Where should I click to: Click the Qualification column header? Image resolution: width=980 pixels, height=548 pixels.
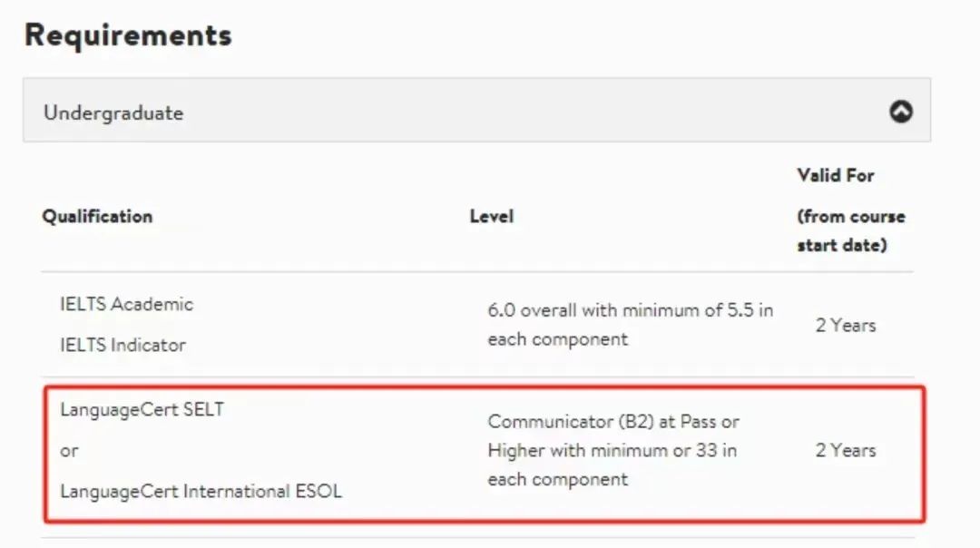click(97, 216)
